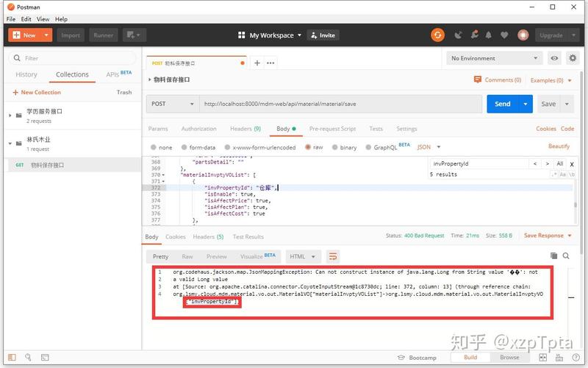The width and height of the screenshot is (588, 368).
Task: Switch to two-pane layout icon
Action: 542,358
